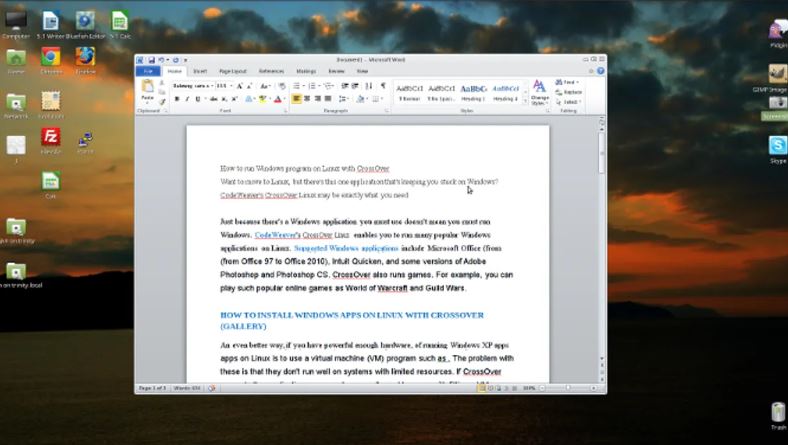Click the Find button in Editing group
The width and height of the screenshot is (788, 445).
point(567,82)
